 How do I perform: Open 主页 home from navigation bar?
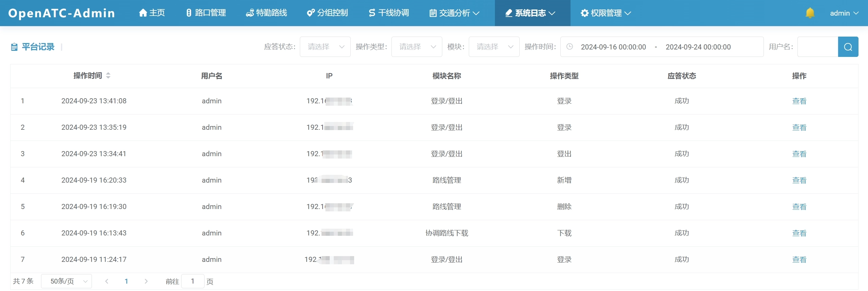[x=152, y=13]
